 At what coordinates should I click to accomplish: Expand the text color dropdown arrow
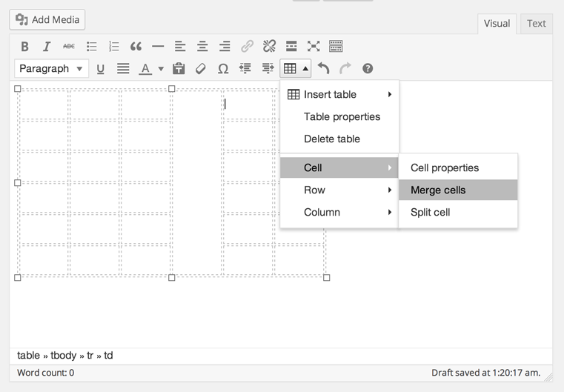point(161,69)
